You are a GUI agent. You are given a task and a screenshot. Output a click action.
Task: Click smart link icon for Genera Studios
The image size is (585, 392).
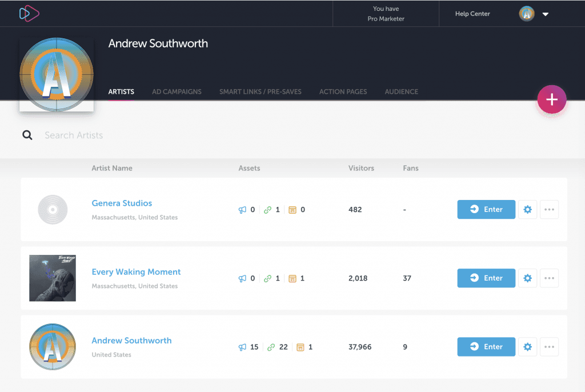267,210
